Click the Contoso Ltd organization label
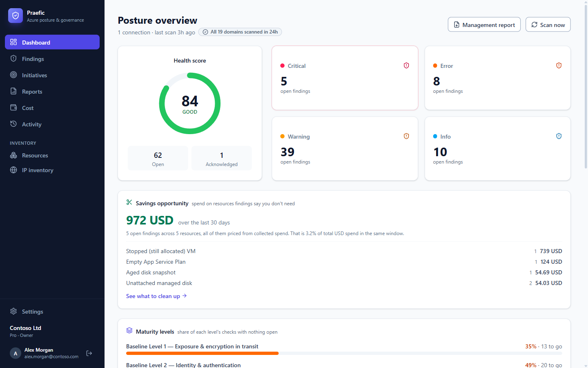Image resolution: width=588 pixels, height=368 pixels. [25, 328]
